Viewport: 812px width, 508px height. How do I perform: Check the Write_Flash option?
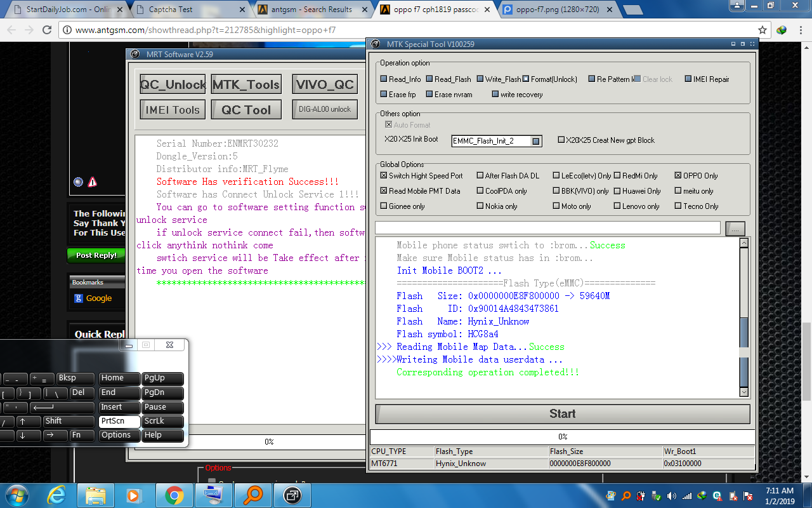(x=480, y=79)
